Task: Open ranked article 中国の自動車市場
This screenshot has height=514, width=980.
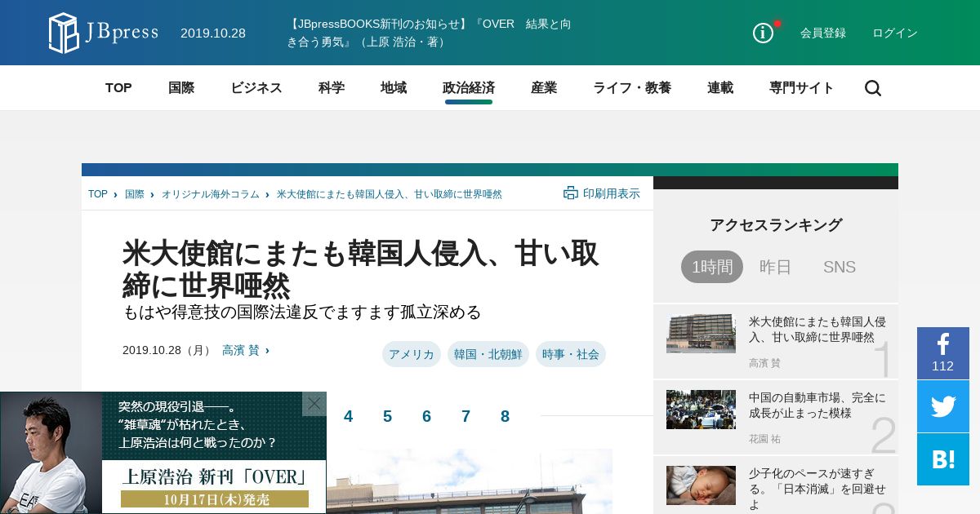Action: point(817,405)
